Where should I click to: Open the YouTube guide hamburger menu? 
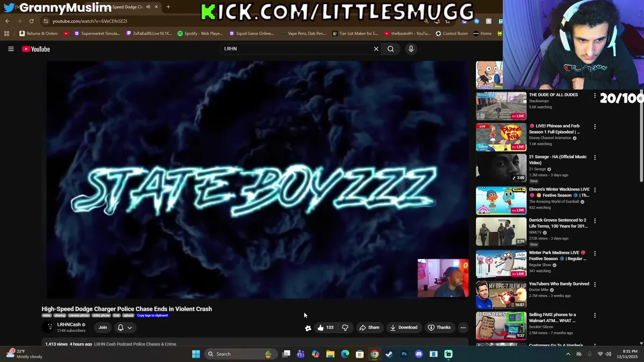(x=11, y=49)
